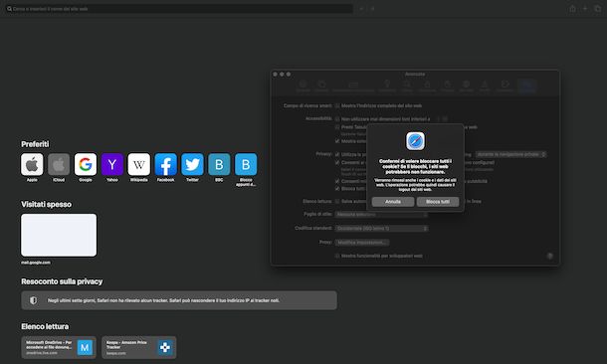Screen dimensions: 607x364
Task: Click the magnifier icon in address bar
Action: (9, 9)
